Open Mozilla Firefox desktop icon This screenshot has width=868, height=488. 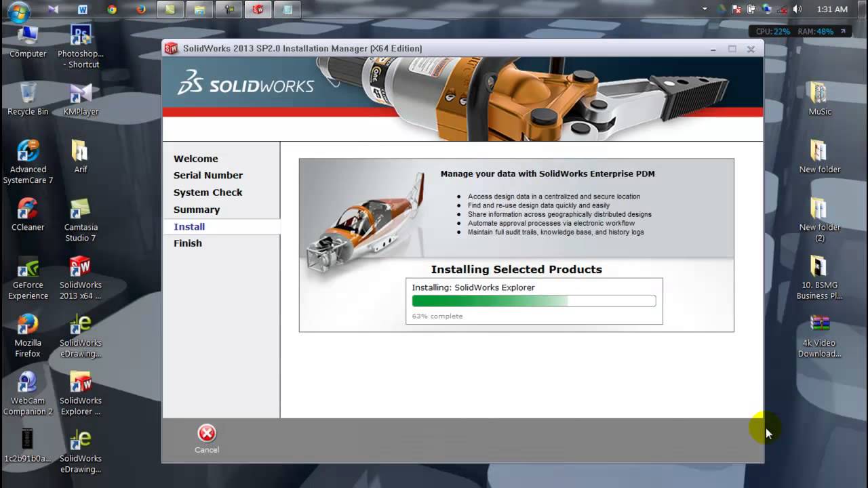[x=28, y=336]
